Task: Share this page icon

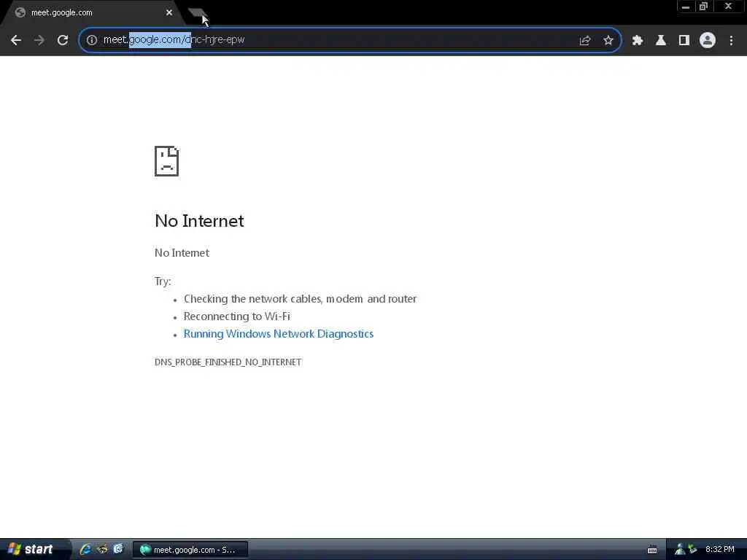Action: tap(585, 40)
